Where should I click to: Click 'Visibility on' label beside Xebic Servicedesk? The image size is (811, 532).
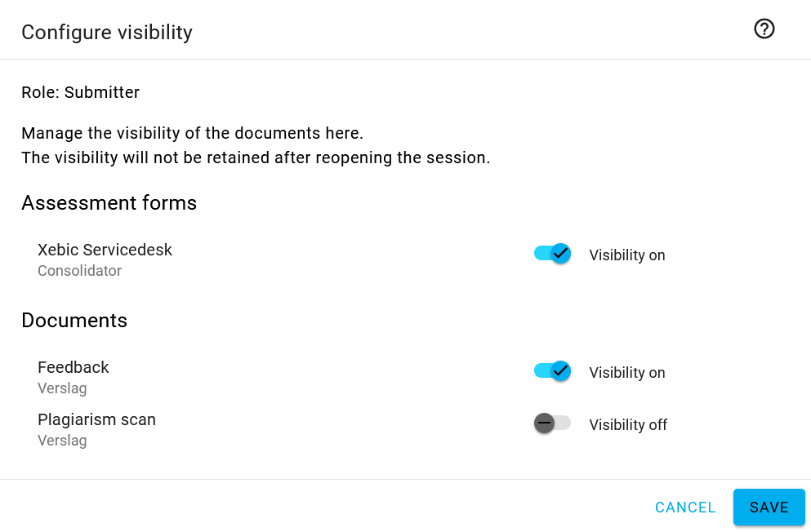click(x=627, y=255)
